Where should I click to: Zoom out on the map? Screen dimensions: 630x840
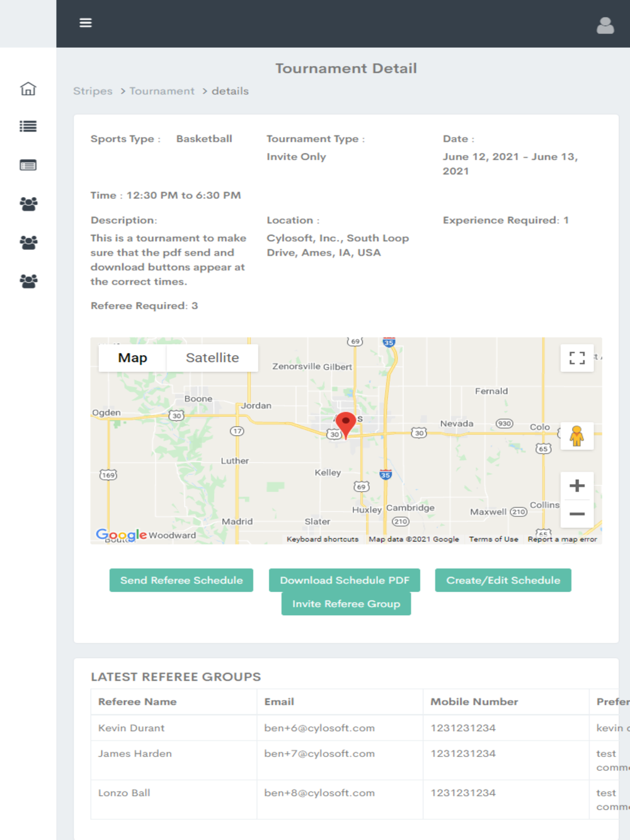[577, 514]
